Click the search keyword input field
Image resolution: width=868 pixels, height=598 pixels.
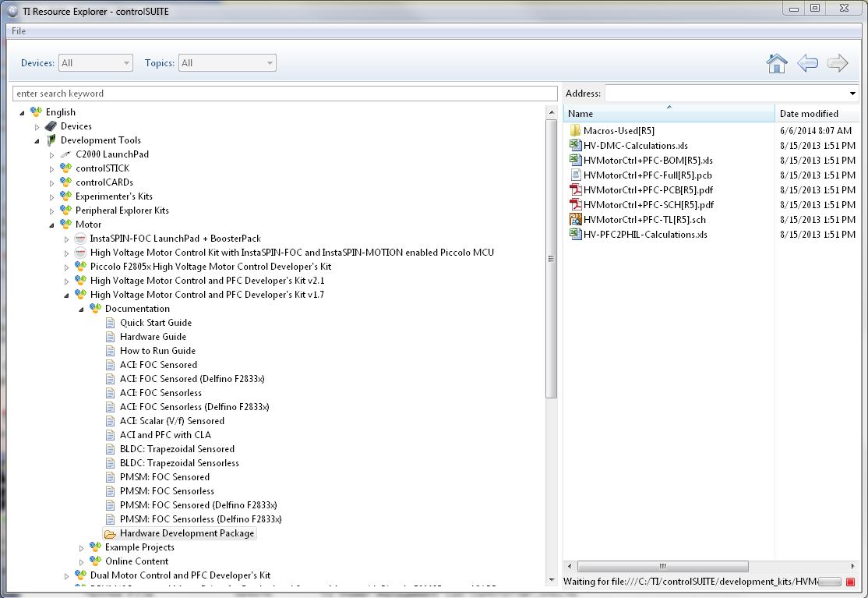pyautogui.click(x=284, y=94)
